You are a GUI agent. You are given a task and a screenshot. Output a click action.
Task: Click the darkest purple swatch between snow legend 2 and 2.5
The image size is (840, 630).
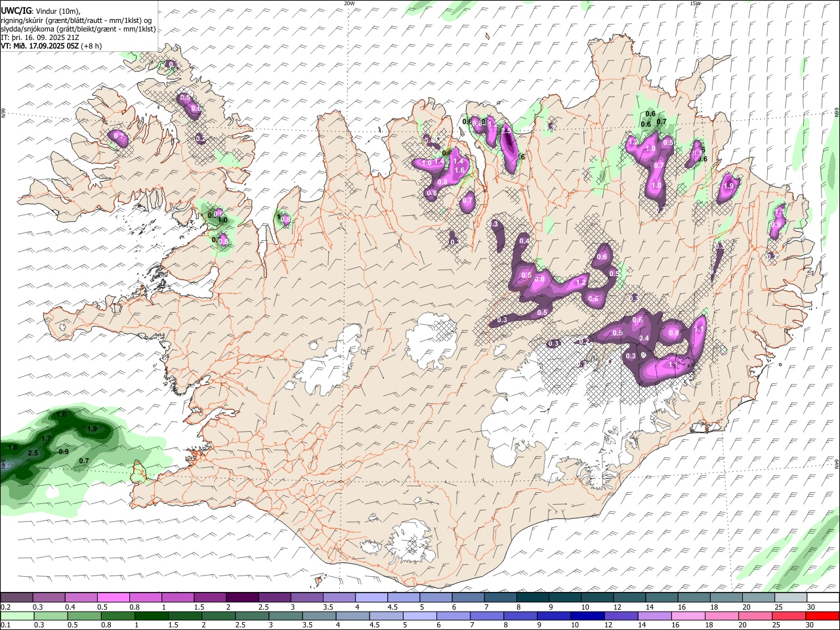[241, 598]
